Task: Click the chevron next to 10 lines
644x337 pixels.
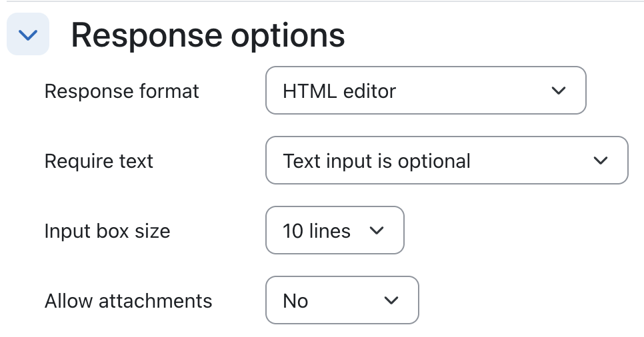Action: pos(377,230)
